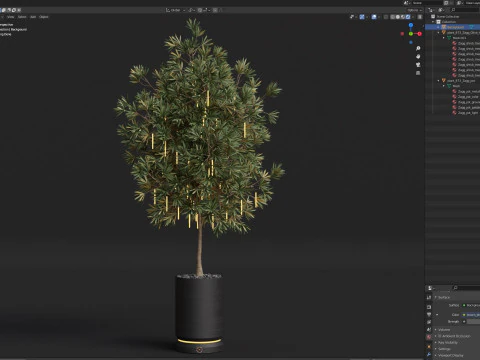Image resolution: width=480 pixels, height=360 pixels.
Task: Click the outliner search field
Action: 465,10
